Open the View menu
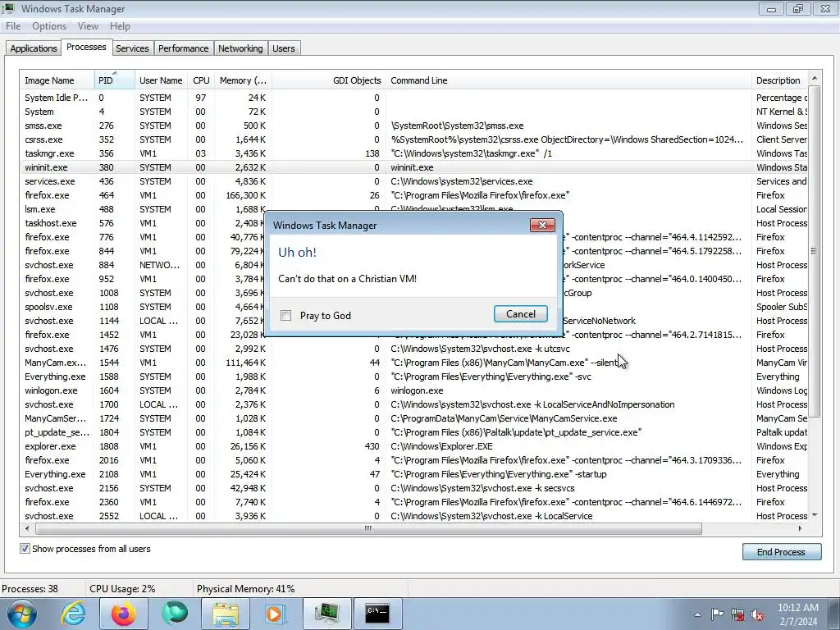 point(88,26)
